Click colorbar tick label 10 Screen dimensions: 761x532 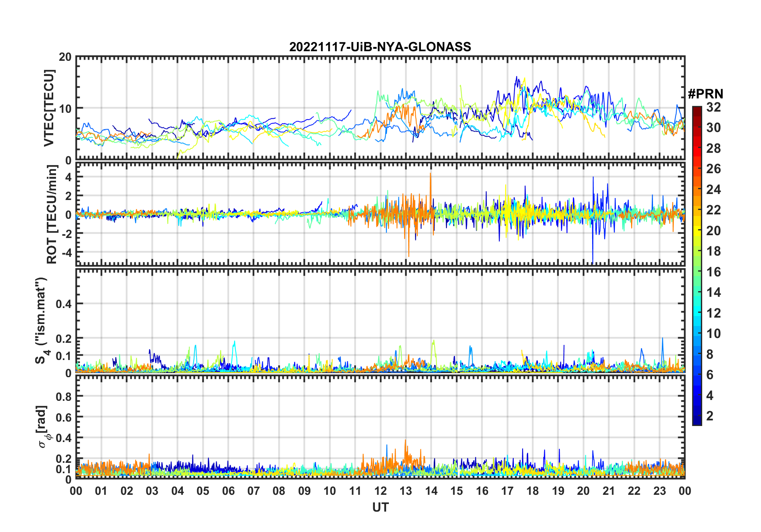point(713,334)
